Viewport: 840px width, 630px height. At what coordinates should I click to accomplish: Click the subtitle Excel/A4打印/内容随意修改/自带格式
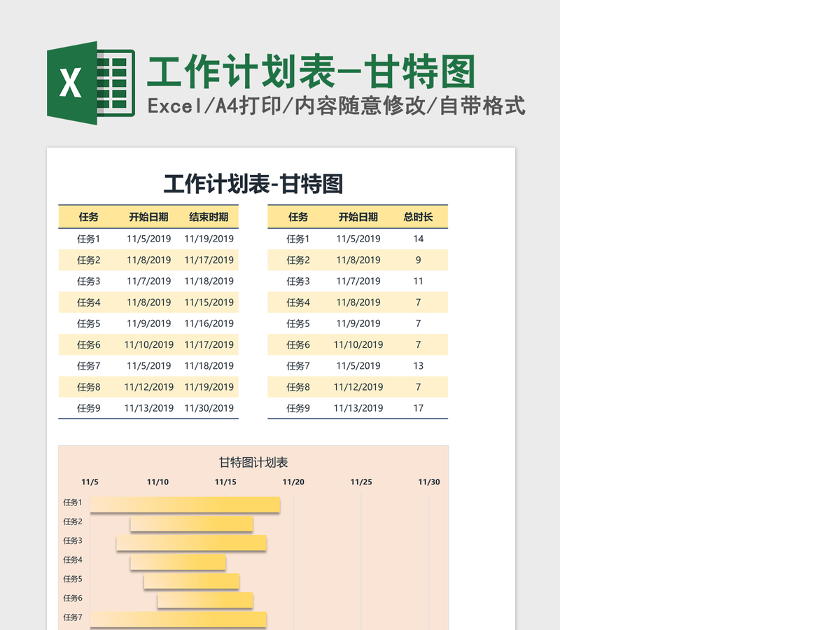click(336, 106)
